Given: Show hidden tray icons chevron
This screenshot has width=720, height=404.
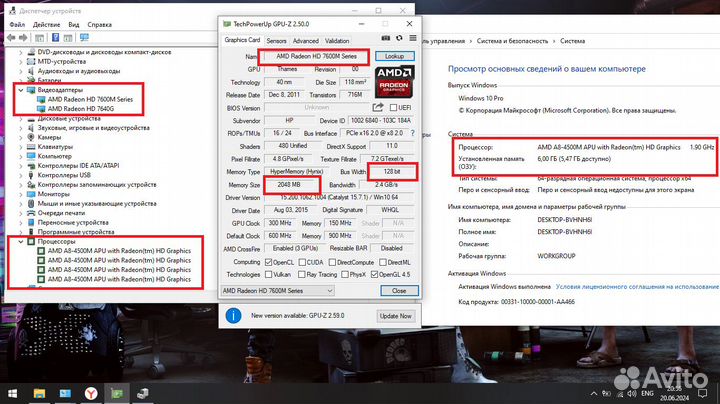Looking at the screenshot, I should pyautogui.click(x=594, y=393).
